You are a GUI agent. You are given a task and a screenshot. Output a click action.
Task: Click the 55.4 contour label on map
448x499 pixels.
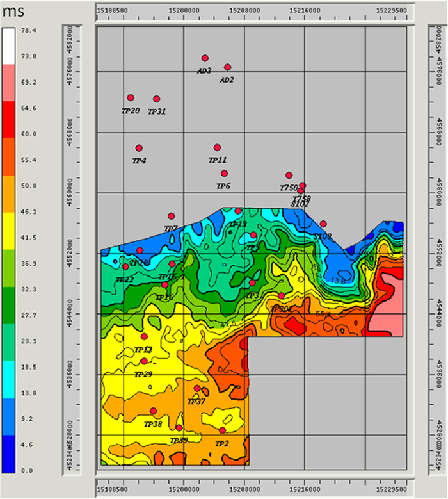point(323,315)
